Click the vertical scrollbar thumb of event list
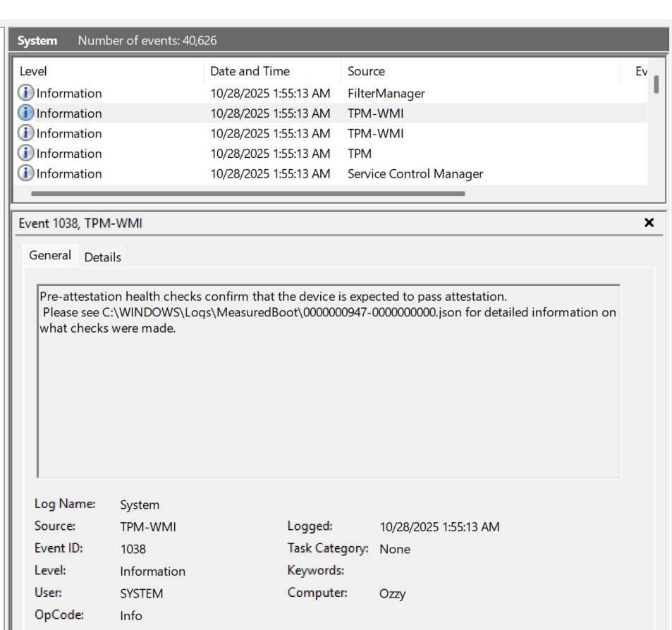Image resolution: width=672 pixels, height=630 pixels. (x=656, y=85)
